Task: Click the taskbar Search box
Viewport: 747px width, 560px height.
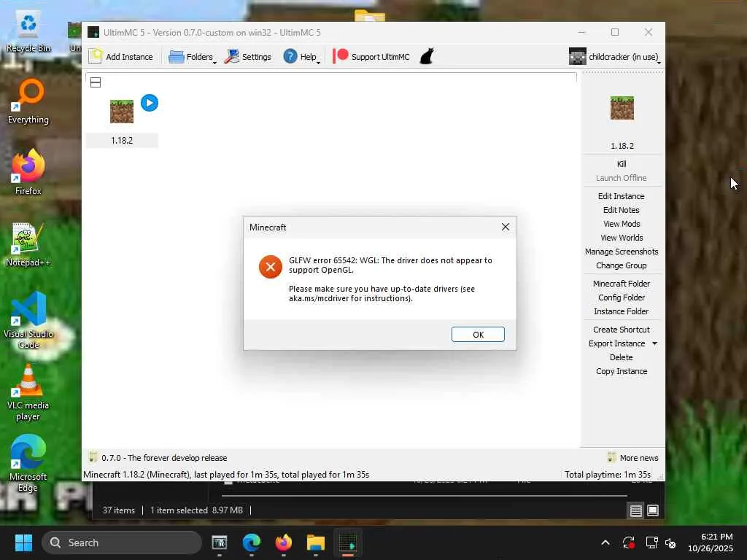Action: coord(122,542)
